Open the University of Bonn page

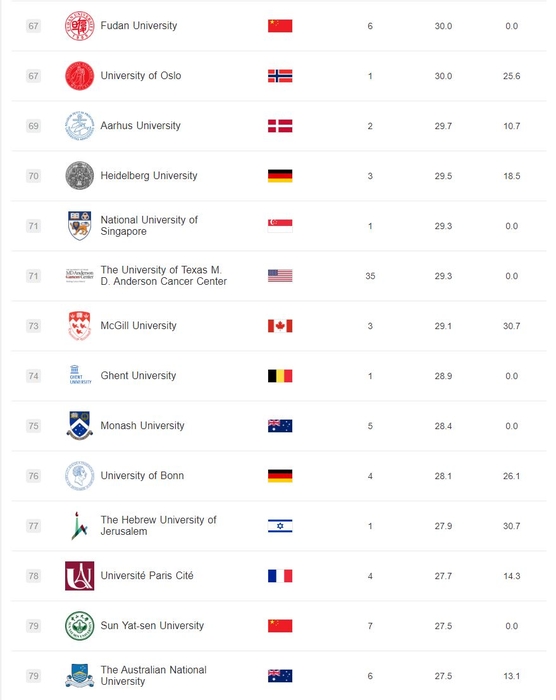[x=142, y=475]
